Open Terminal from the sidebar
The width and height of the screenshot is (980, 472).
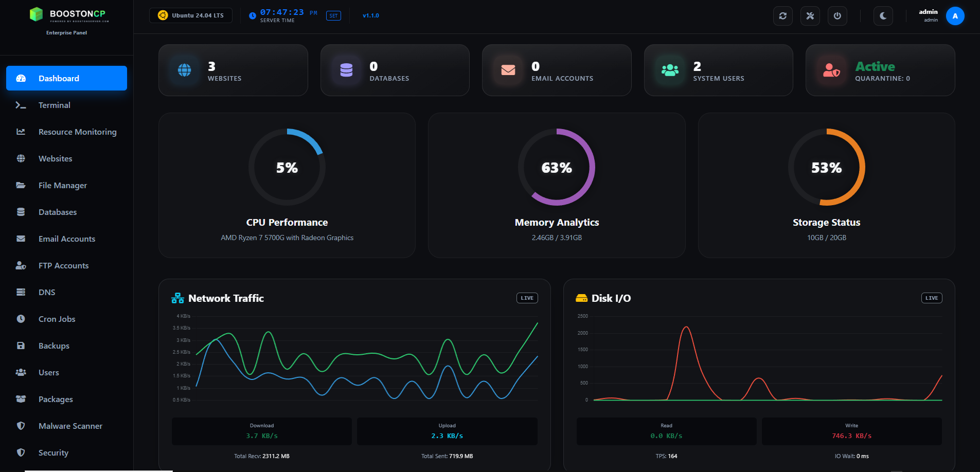coord(54,105)
